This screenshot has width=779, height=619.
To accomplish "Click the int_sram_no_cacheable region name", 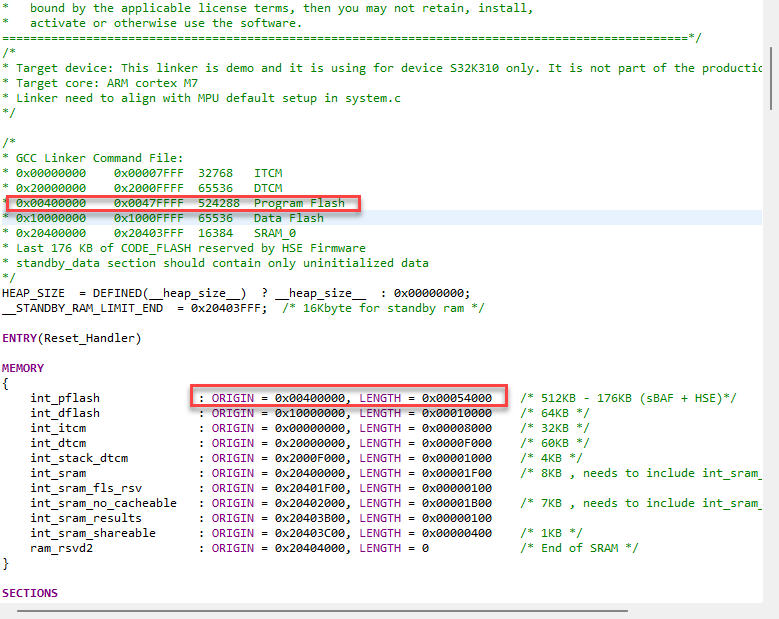I will pyautogui.click(x=103, y=503).
